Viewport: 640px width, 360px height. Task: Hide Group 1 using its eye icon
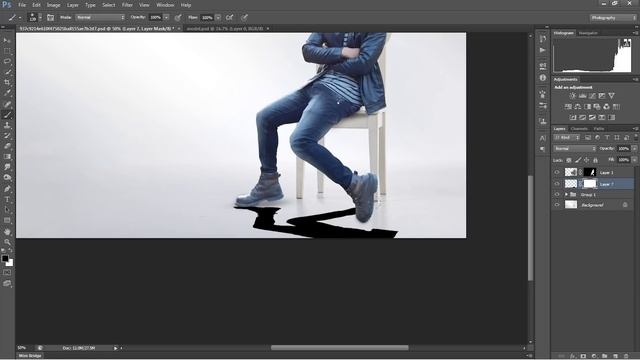557,195
